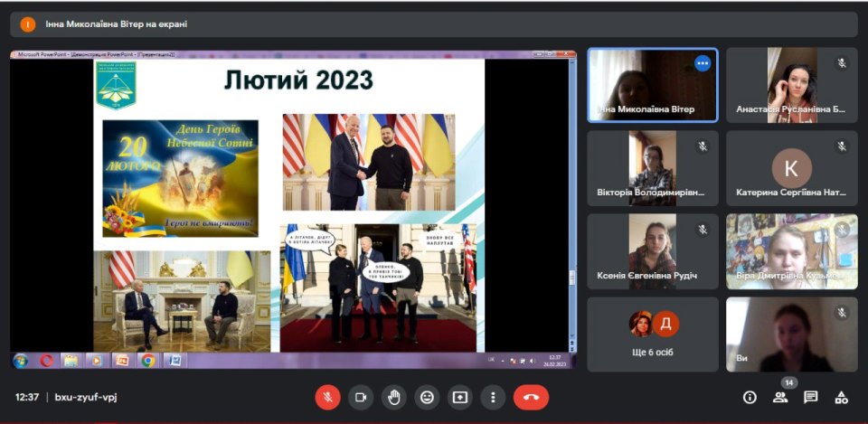Click the PowerPoint window title bar text

(x=97, y=54)
